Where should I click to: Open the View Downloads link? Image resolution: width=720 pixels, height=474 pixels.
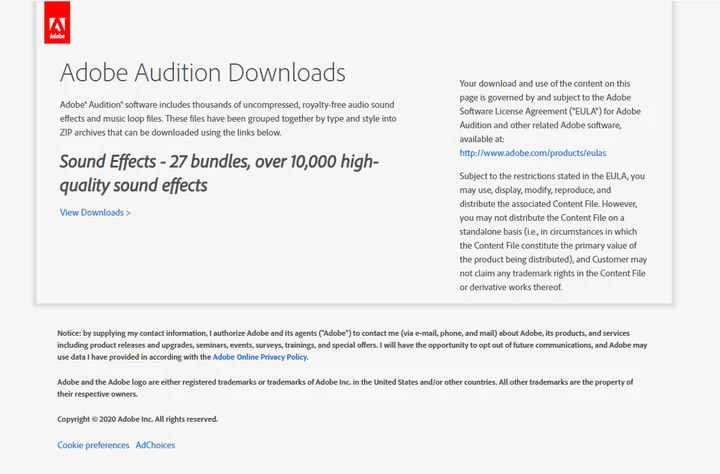click(x=95, y=213)
